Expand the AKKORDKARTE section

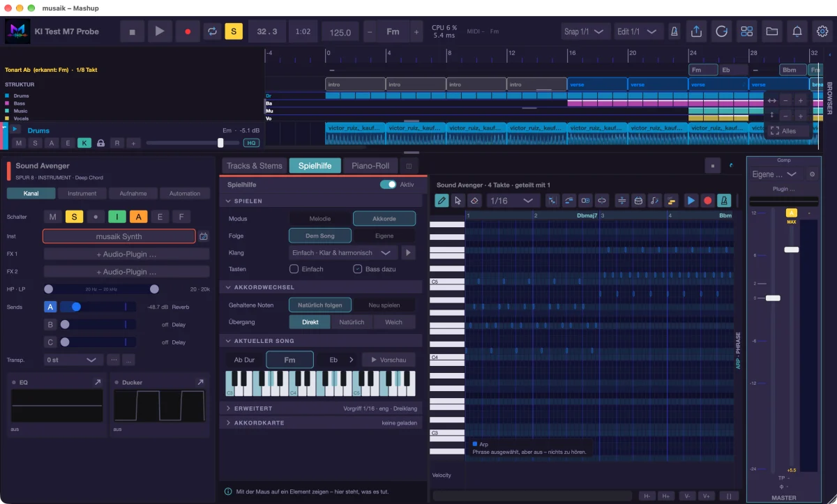321,423
